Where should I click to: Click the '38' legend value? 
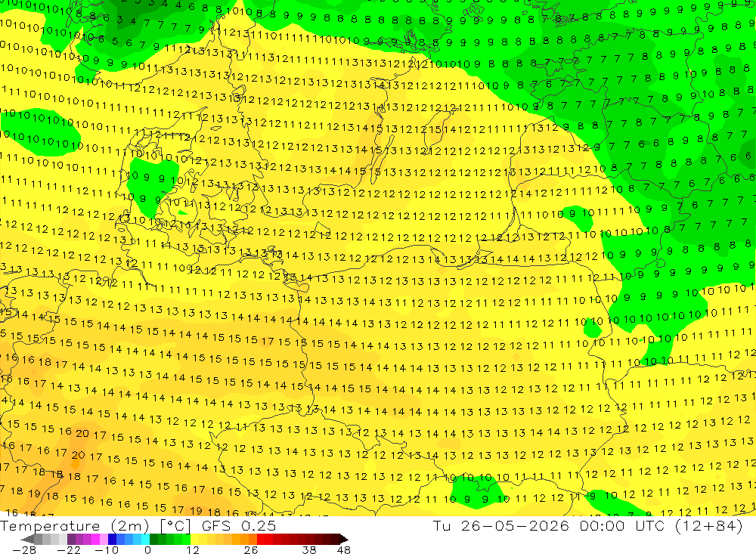(309, 549)
